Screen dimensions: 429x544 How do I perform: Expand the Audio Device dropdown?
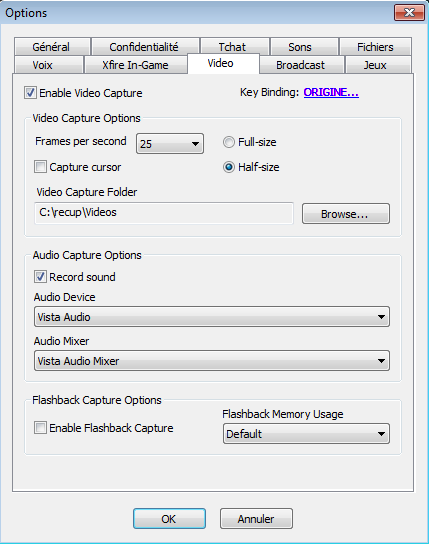click(x=212, y=317)
